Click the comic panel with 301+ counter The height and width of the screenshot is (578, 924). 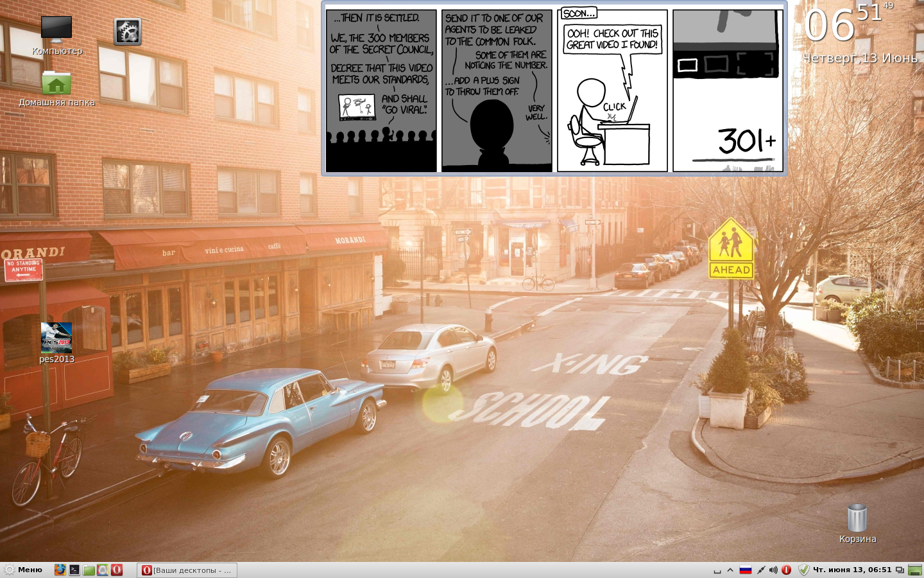pyautogui.click(x=728, y=91)
